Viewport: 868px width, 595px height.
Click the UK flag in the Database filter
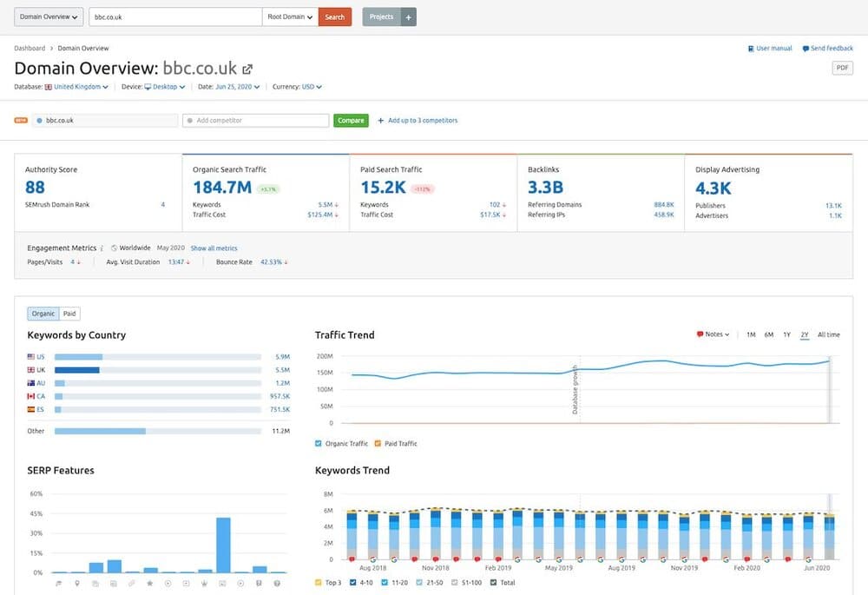pos(48,87)
